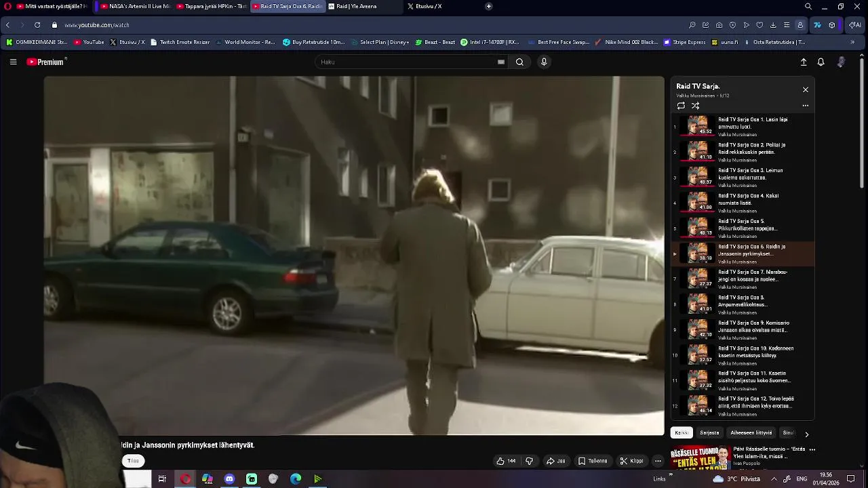Go to the YouTube Premium home logo
Image resolution: width=868 pixels, height=488 pixels.
(46, 62)
